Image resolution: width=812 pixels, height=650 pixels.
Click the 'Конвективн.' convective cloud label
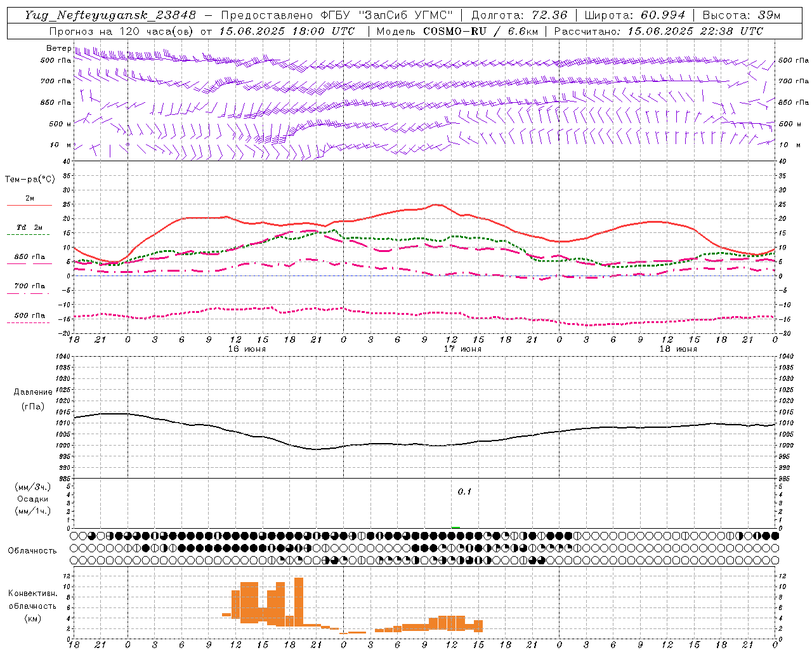coord(33,594)
